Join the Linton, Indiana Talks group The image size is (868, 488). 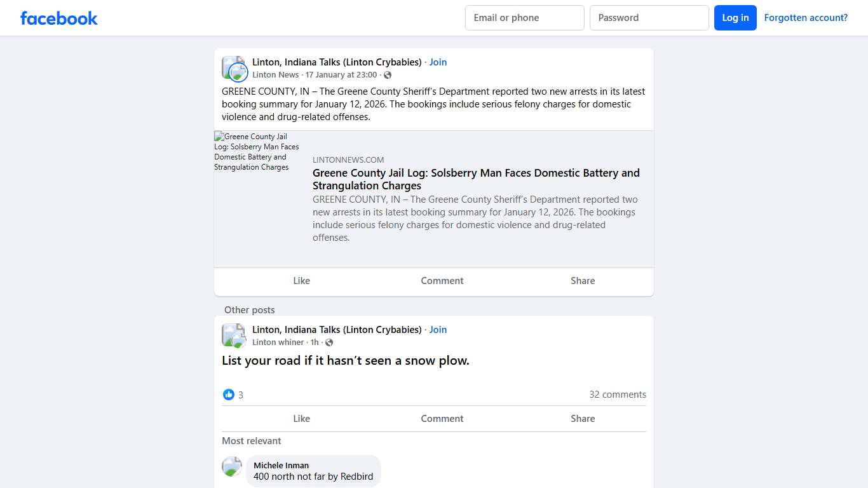click(438, 62)
